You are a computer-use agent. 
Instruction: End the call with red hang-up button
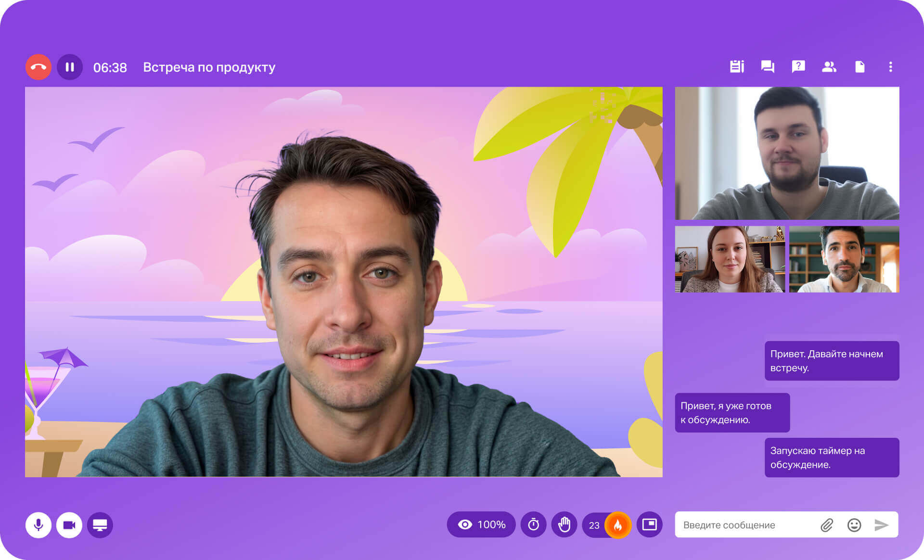point(38,67)
